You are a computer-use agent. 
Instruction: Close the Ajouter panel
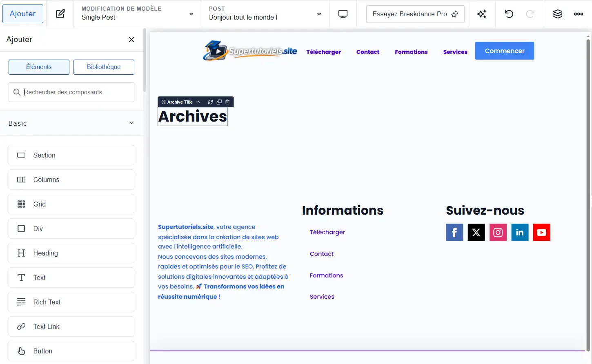(131, 40)
